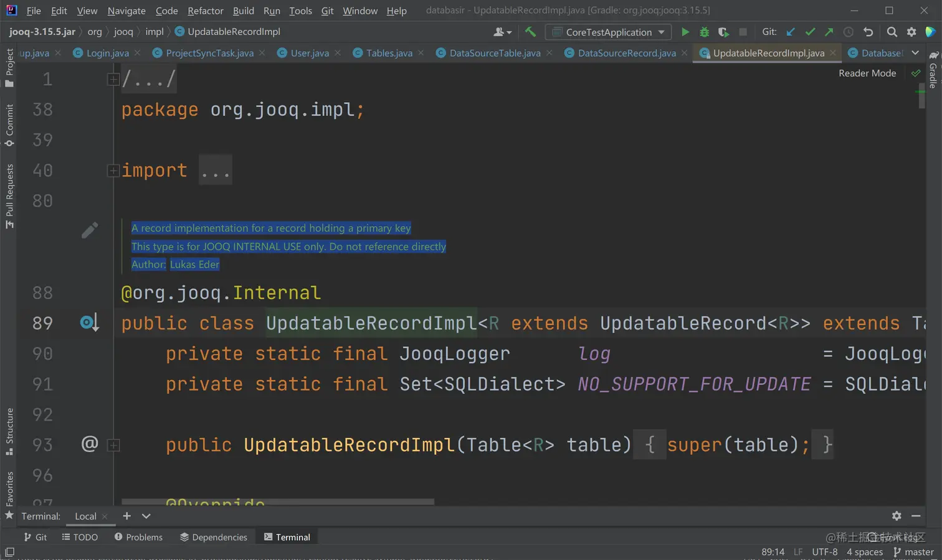Viewport: 942px width, 560px height.
Task: Expand the collapsed import block
Action: (113, 171)
